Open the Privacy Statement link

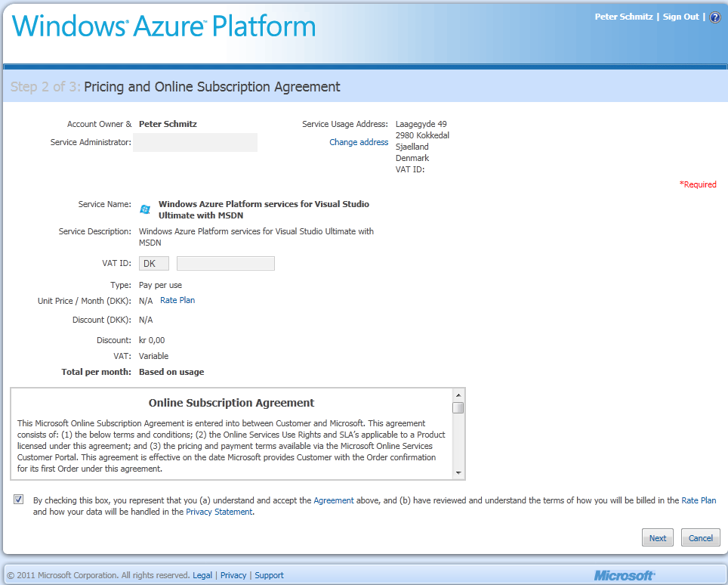pos(219,512)
